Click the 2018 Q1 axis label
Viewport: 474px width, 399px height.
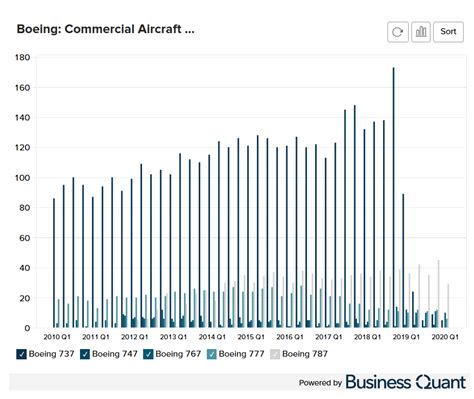coord(367,337)
